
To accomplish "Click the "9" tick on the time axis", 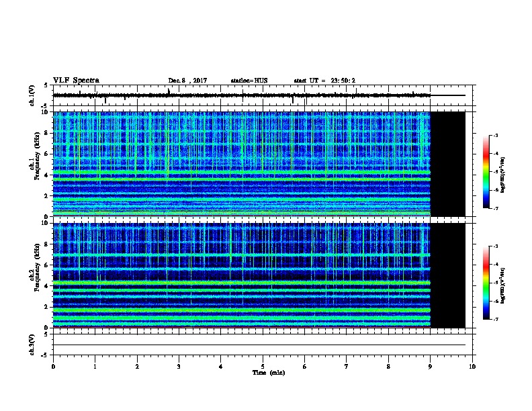I will coord(430,366).
